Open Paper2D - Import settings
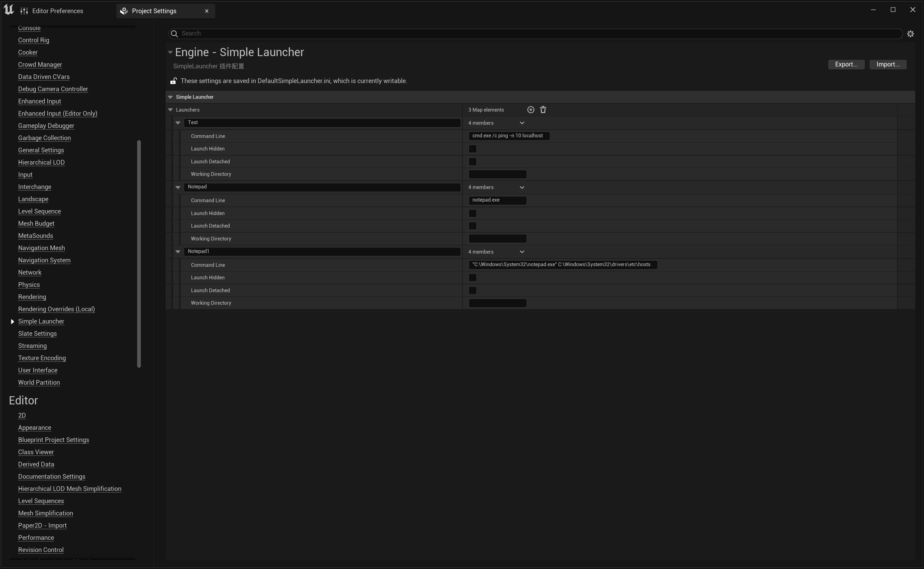This screenshot has height=569, width=924. (42, 525)
